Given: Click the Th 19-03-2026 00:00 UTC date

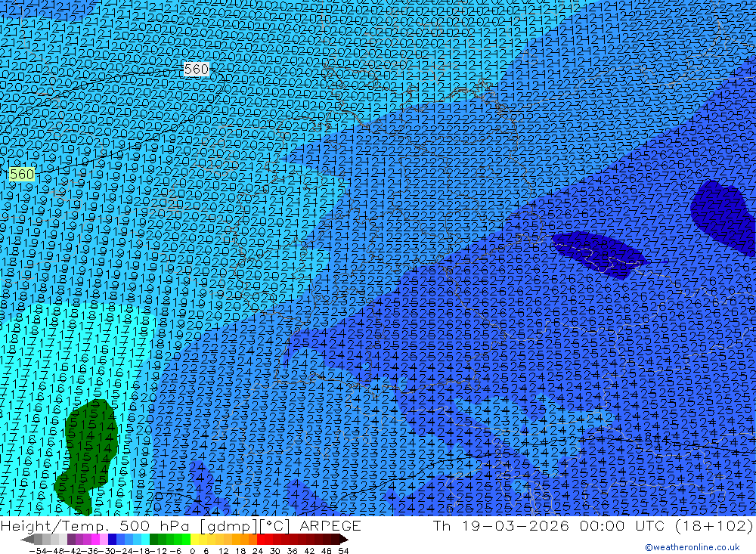Looking at the screenshot, I should (x=549, y=525).
